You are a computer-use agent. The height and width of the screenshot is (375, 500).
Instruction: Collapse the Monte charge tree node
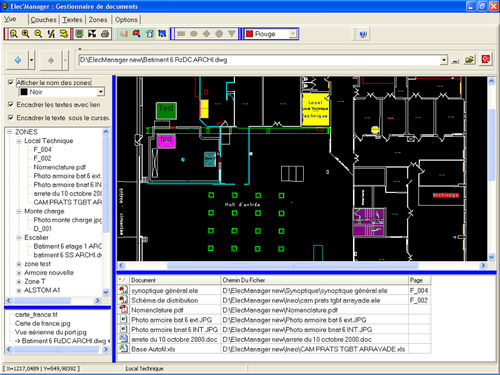19,211
